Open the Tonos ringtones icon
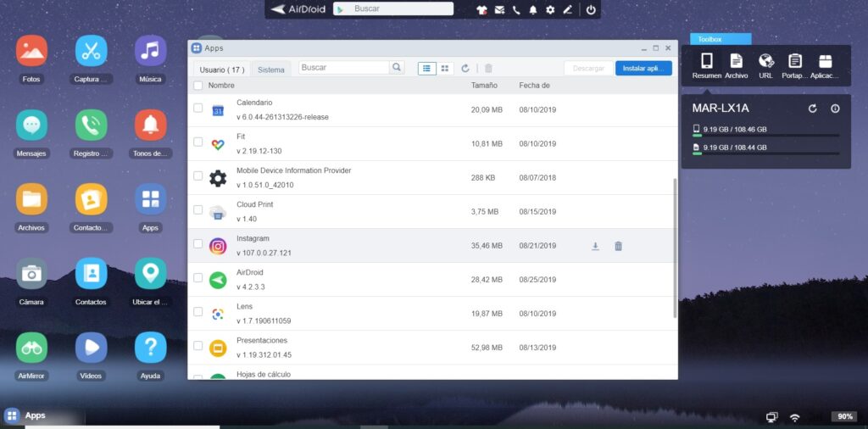The image size is (868, 429). [150, 125]
